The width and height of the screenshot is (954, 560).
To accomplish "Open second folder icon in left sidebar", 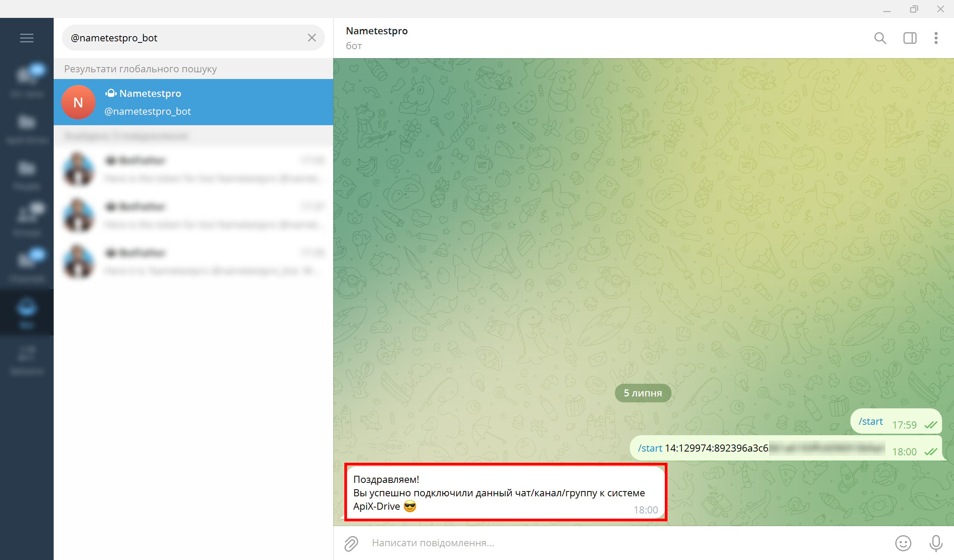I will point(26,128).
